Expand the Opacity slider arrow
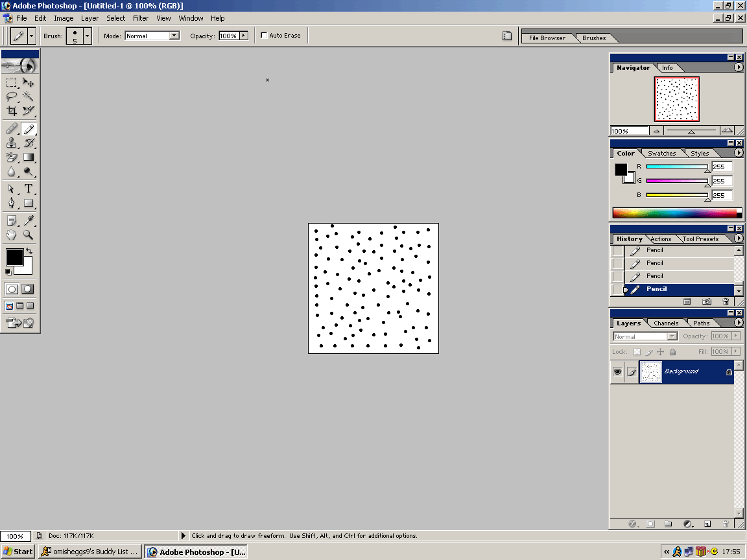 click(x=244, y=36)
